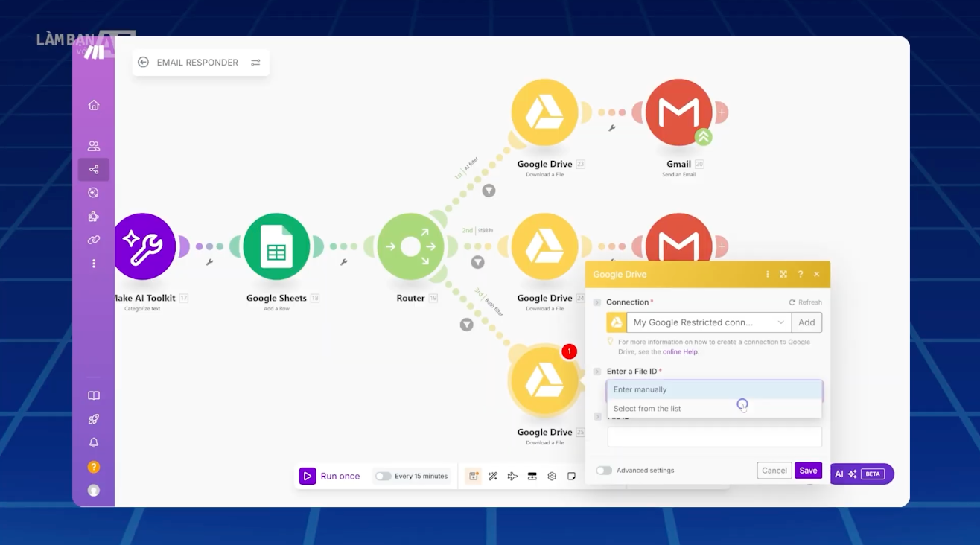Open the Home icon in sidebar
Screen dimensions: 980x545
94,105
